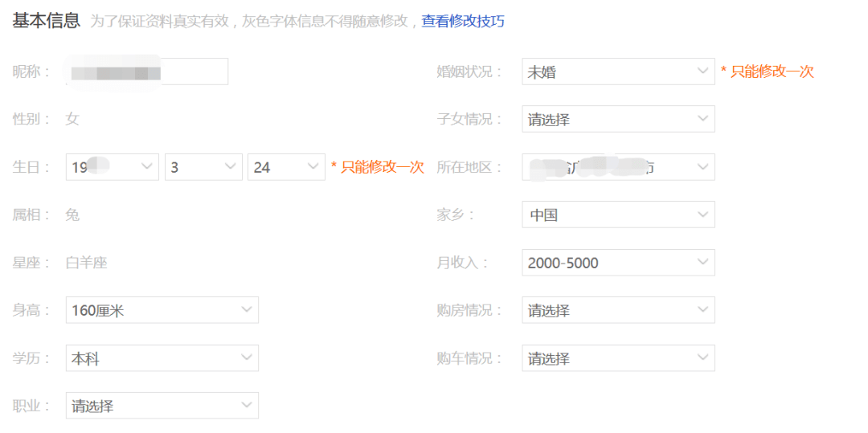Click the 属相 label
The height and width of the screenshot is (433, 868).
(31, 214)
